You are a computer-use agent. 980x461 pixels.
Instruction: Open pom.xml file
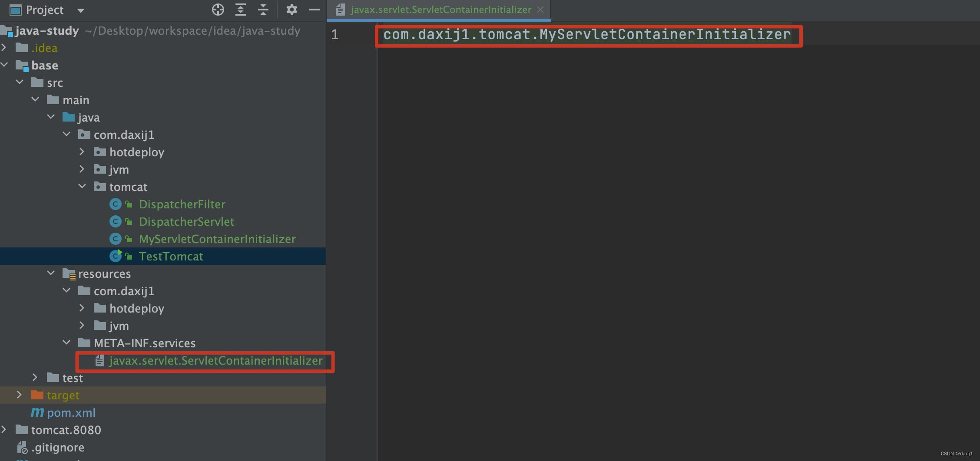(71, 412)
